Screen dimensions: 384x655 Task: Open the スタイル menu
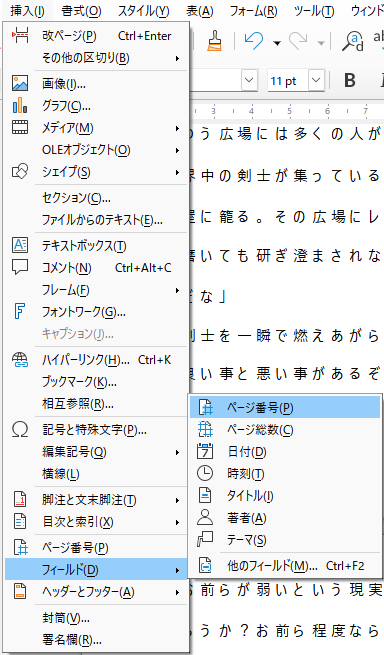tap(143, 11)
